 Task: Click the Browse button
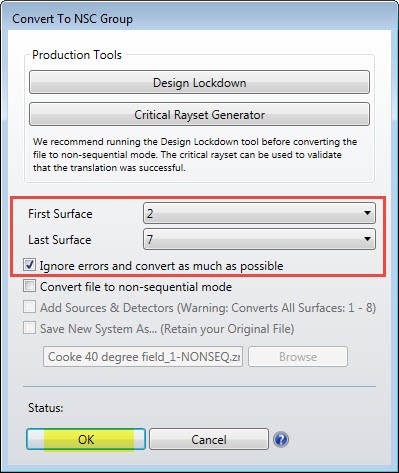pos(298,357)
